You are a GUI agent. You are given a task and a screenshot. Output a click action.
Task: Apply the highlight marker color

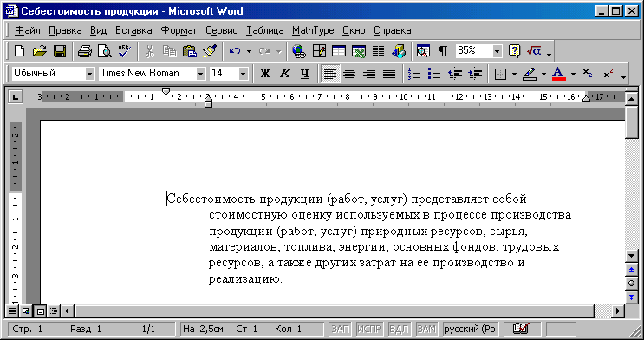click(530, 74)
